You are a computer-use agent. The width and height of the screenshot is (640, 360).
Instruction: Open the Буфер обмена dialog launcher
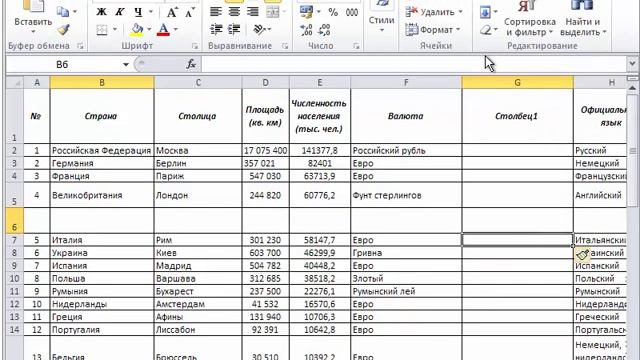coord(80,46)
